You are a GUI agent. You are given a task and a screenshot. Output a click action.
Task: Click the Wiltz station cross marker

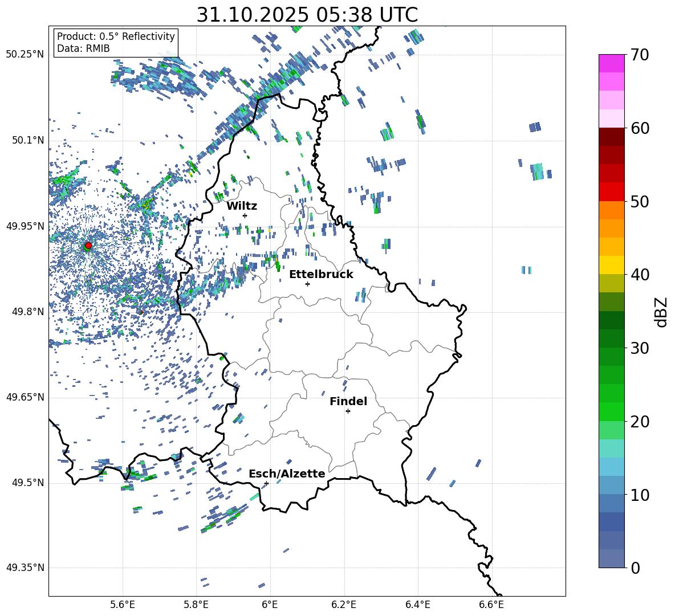[x=245, y=215]
